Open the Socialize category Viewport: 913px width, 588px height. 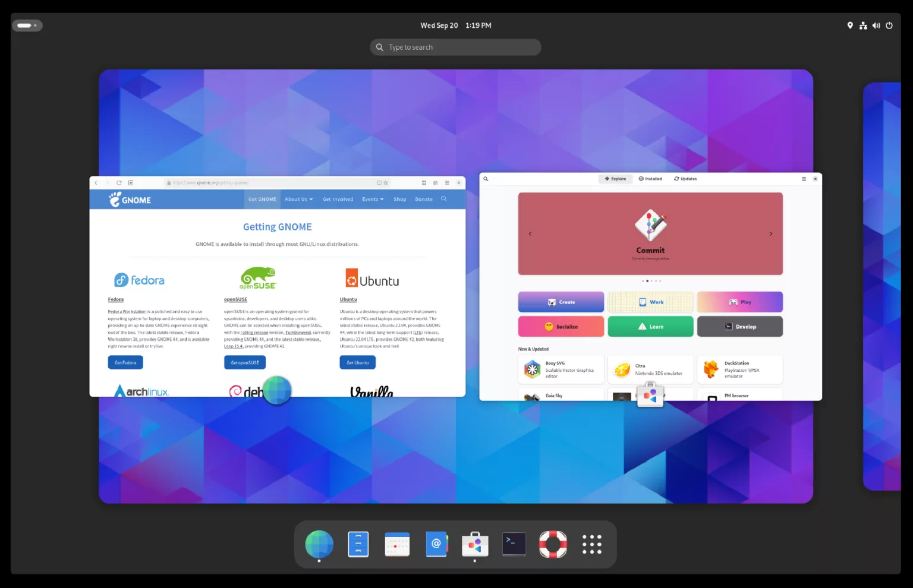(561, 326)
